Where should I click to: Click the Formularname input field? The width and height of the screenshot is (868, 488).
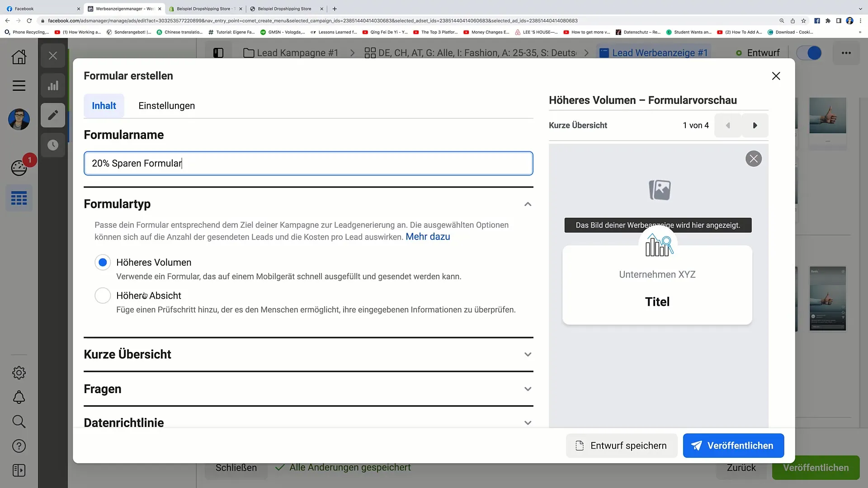[308, 163]
